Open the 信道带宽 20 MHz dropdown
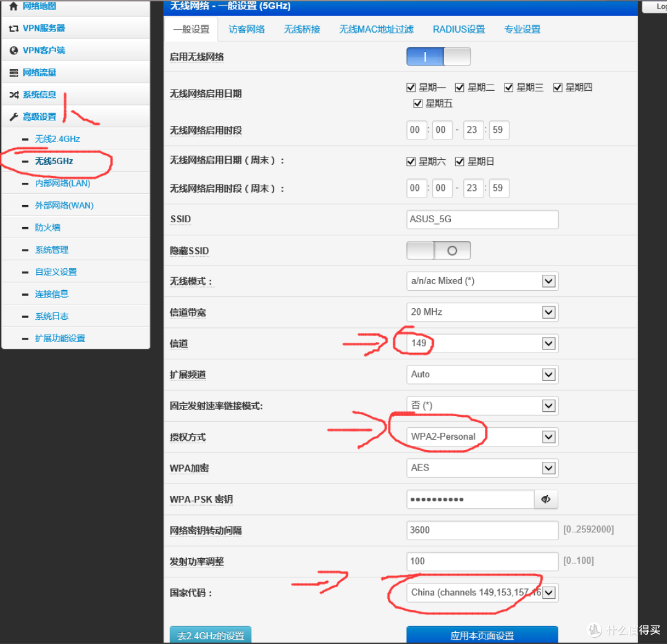Image resolution: width=667 pixels, height=644 pixels. pyautogui.click(x=482, y=312)
